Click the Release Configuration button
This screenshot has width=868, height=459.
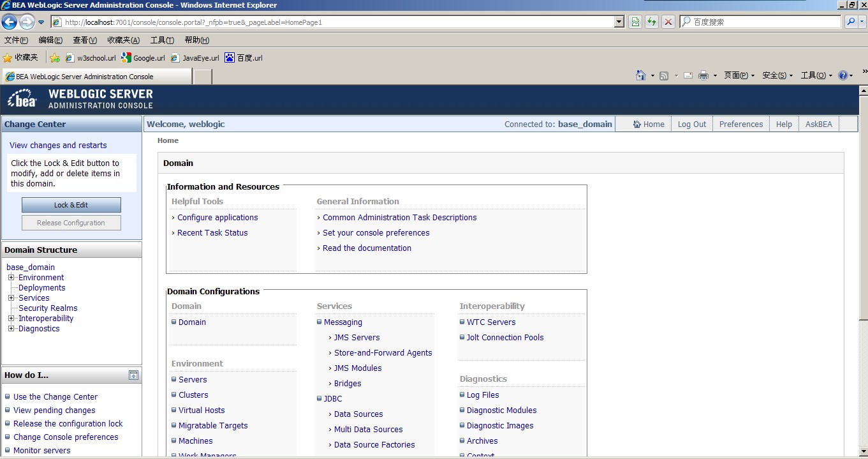click(71, 223)
